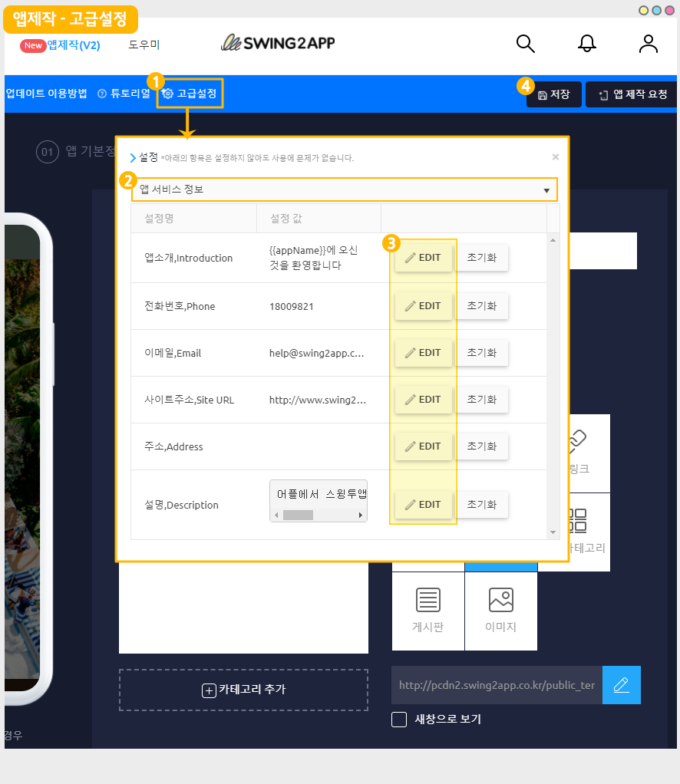Reset 이메일,Email with its 초기화 button
This screenshot has height=784, width=680.
(x=482, y=352)
